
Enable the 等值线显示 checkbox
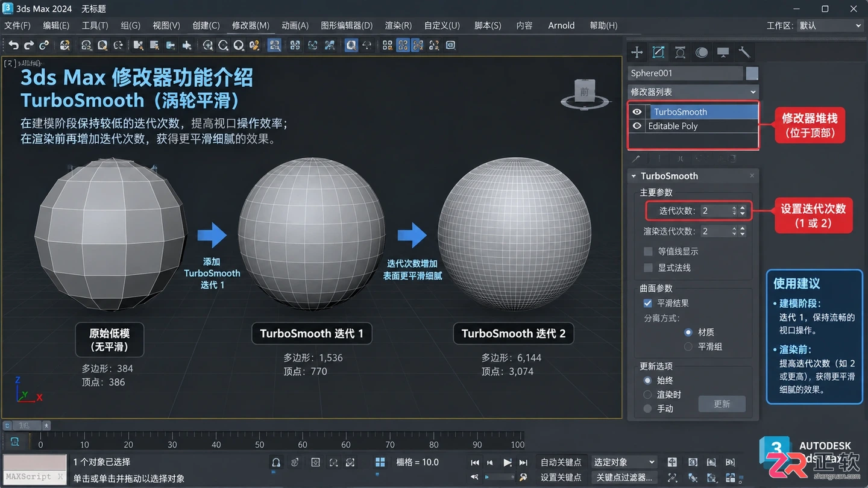tap(648, 251)
